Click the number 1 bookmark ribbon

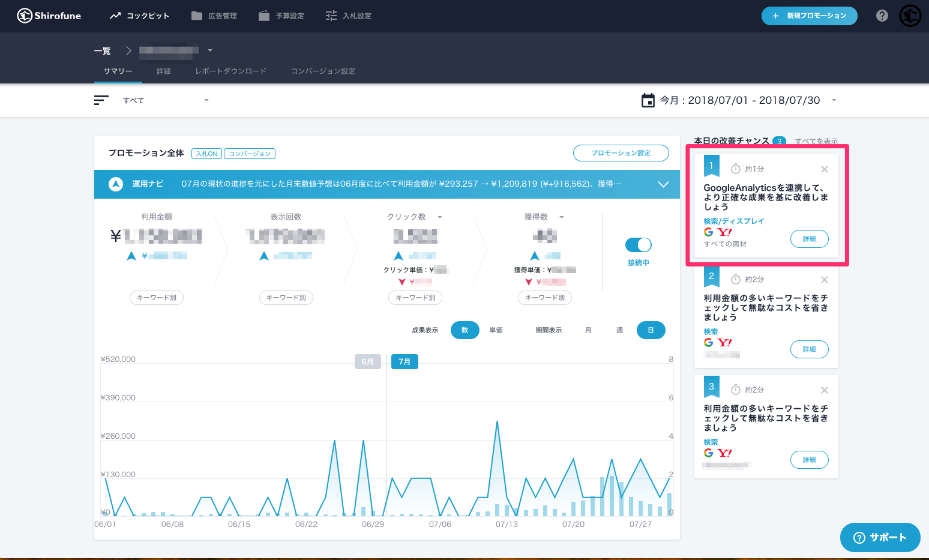711,166
